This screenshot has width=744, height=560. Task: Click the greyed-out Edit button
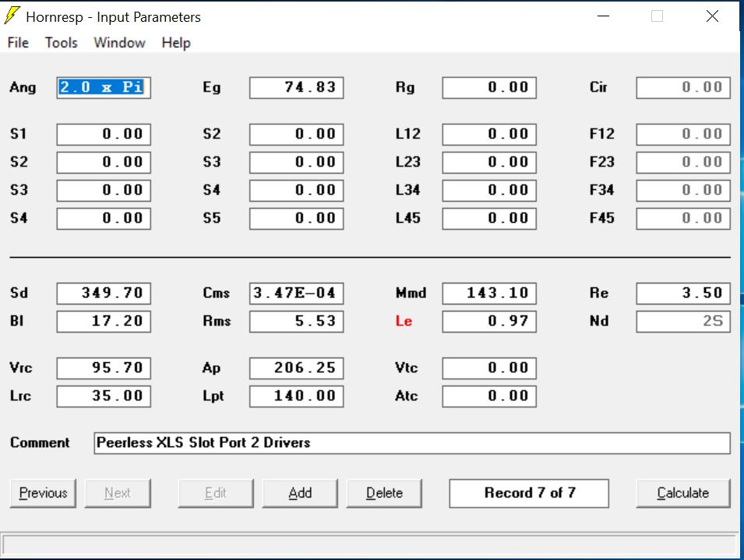click(x=216, y=493)
